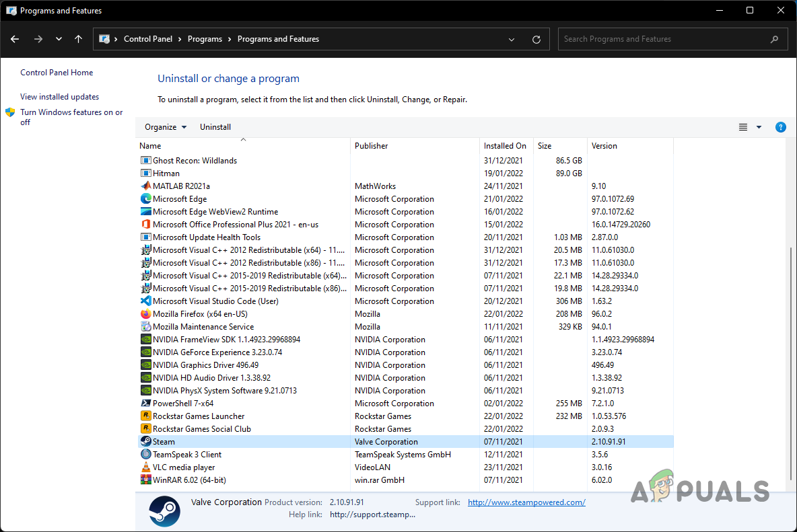Click the MathWorks publisher cell

[x=375, y=186]
